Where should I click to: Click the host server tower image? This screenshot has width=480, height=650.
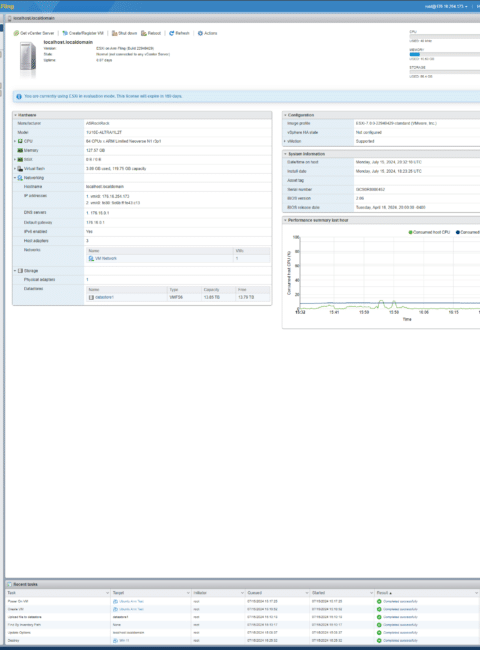click(x=28, y=58)
